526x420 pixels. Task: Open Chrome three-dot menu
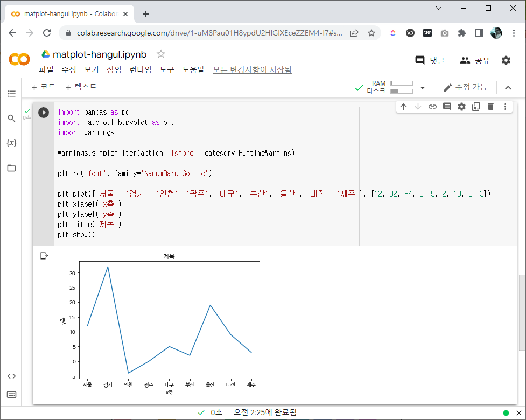coord(514,33)
